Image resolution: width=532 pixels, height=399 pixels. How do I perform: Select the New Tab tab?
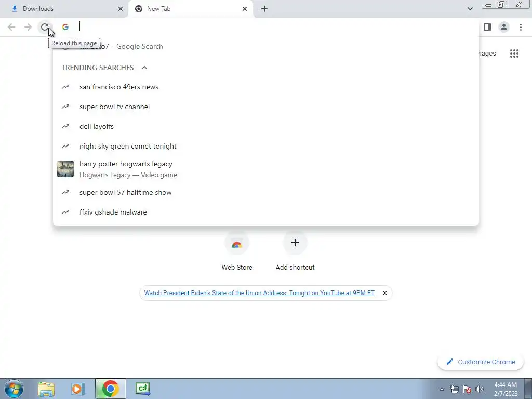coord(190,9)
